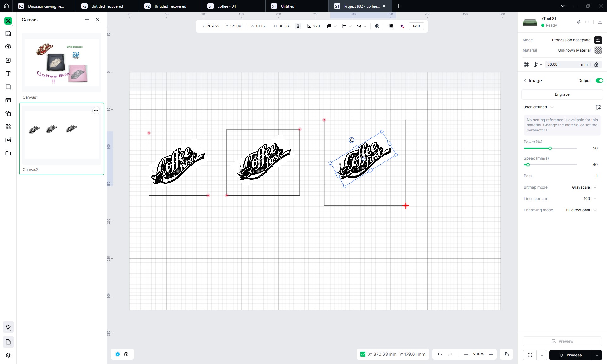Uncheck the cursor coordinates checkbox

(x=363, y=354)
